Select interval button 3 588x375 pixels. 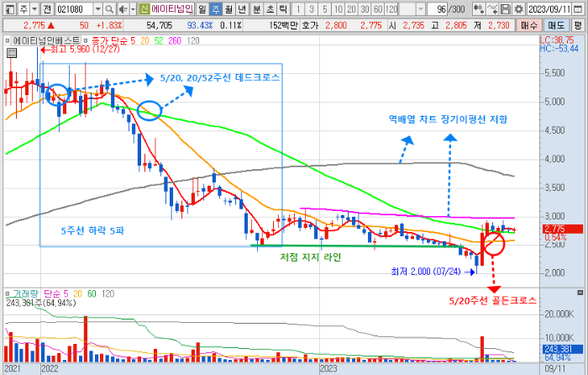(x=312, y=8)
